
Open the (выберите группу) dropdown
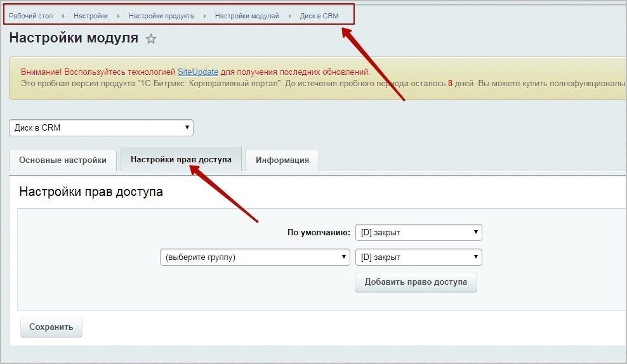(x=254, y=257)
